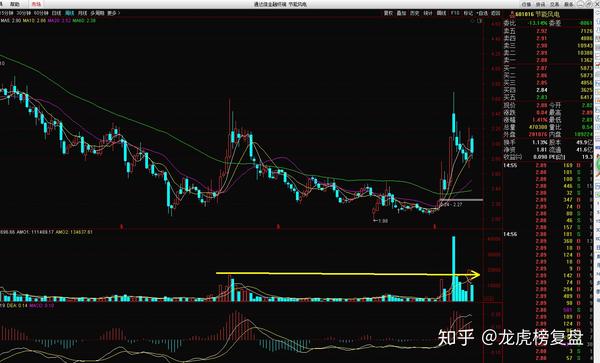Select the highlighted 周线 weekly tab
The image size is (600, 363).
tap(69, 13)
